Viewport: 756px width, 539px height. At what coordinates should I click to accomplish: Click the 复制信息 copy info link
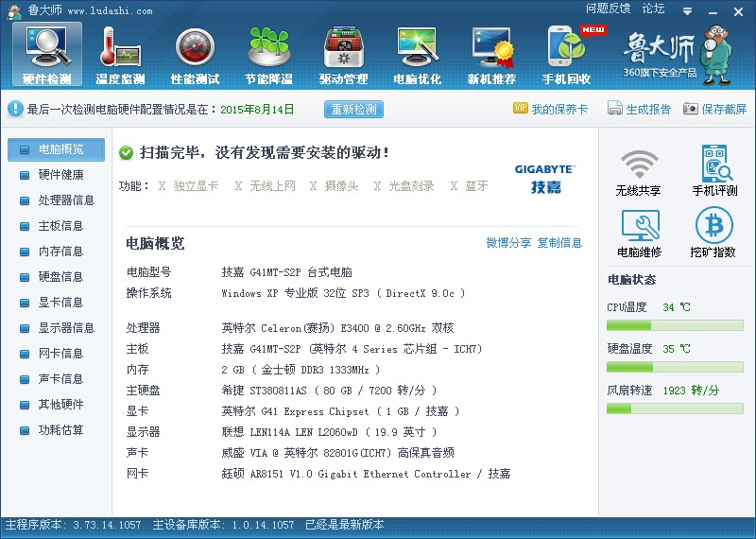pyautogui.click(x=559, y=243)
